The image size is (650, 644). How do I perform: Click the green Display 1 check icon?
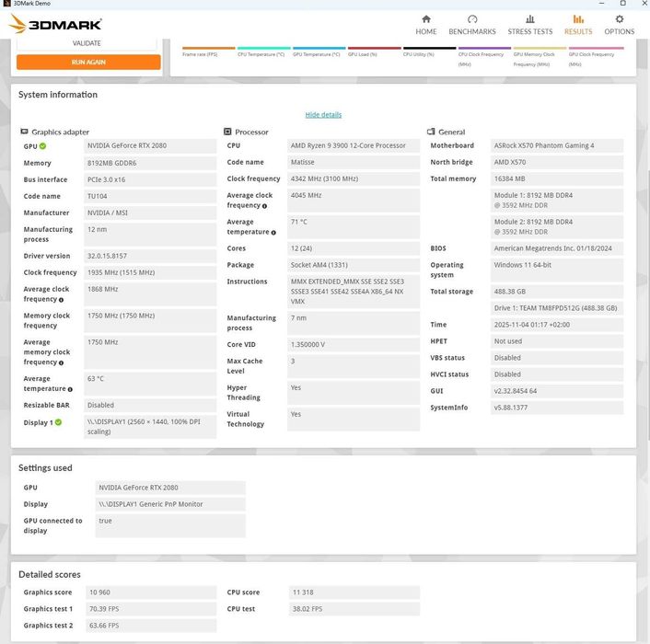point(58,422)
